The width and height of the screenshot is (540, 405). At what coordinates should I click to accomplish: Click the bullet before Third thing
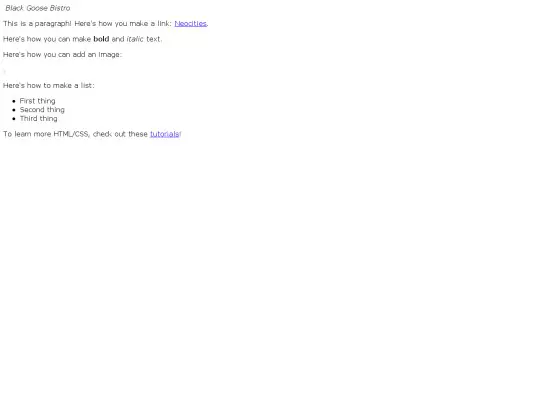tap(14, 119)
